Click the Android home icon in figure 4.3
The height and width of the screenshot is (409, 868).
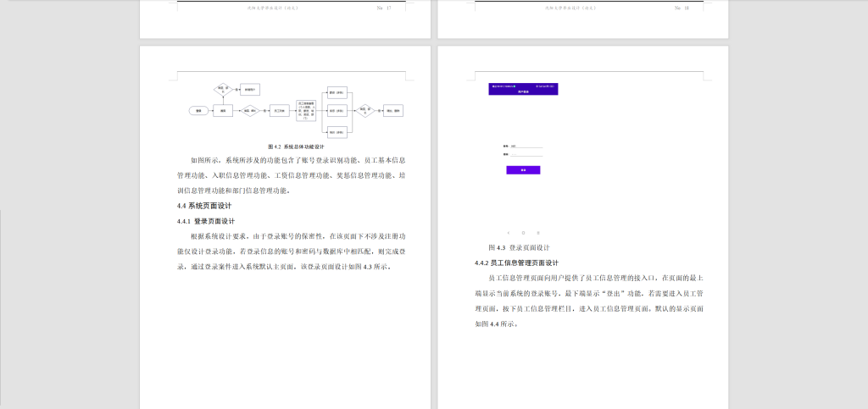click(523, 233)
